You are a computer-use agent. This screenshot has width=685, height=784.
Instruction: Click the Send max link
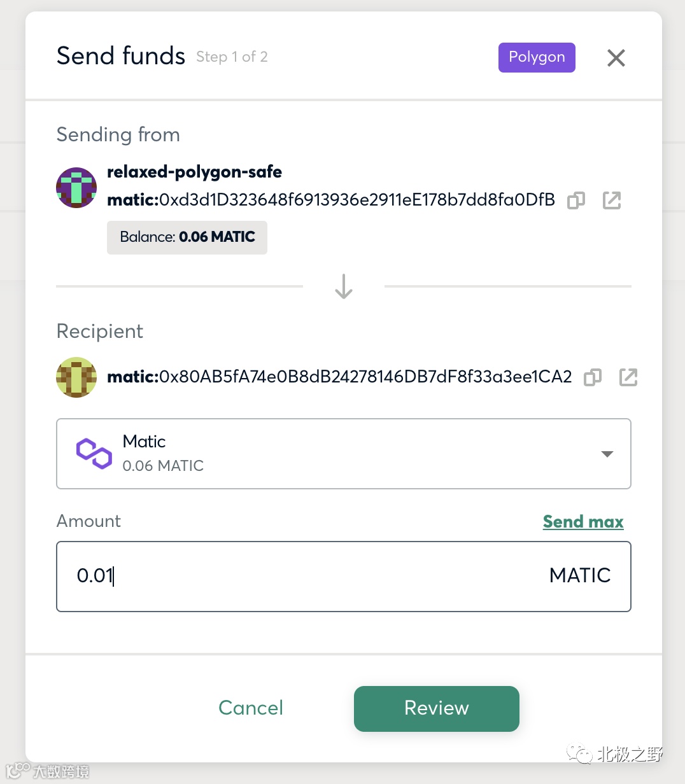[583, 522]
